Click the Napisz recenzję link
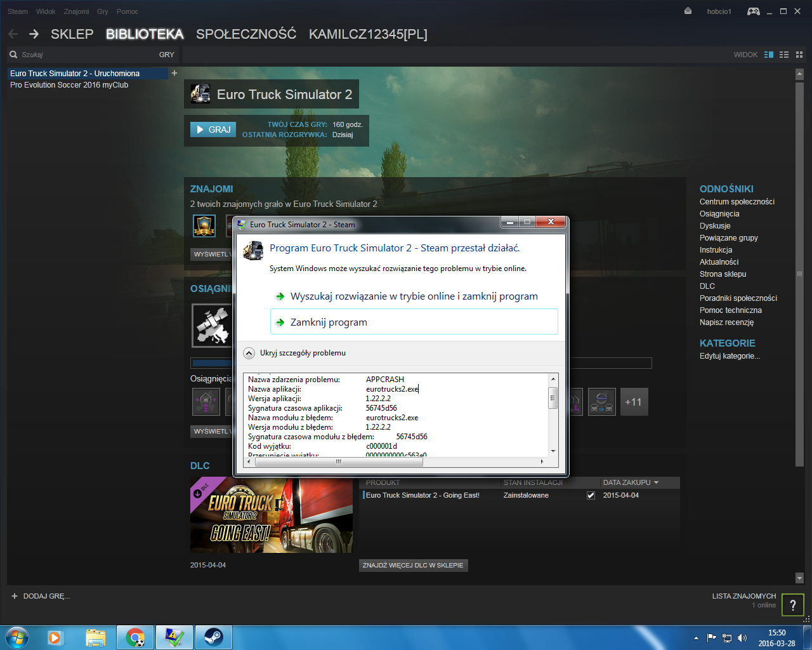The height and width of the screenshot is (650, 812). tap(727, 322)
